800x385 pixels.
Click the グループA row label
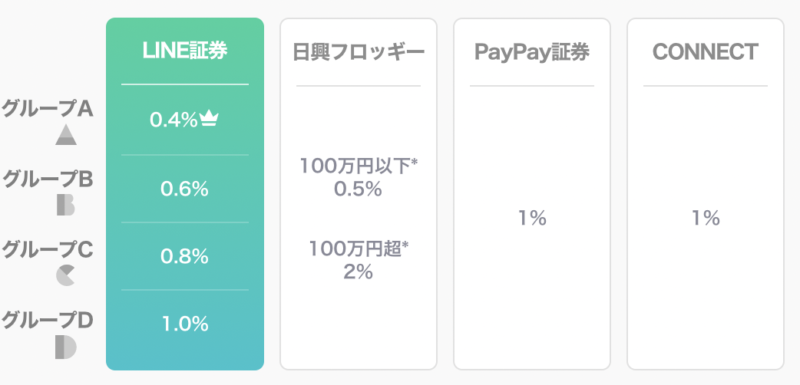click(x=47, y=109)
